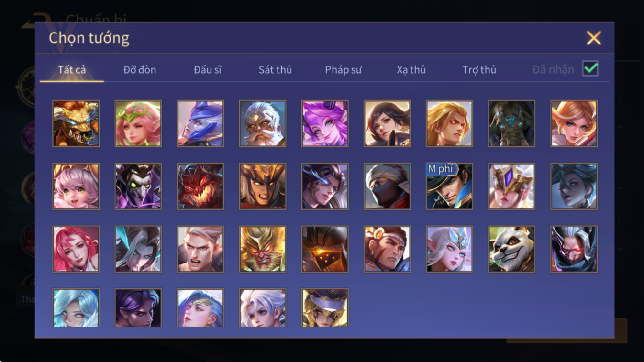
Task: Pick the white-bearded old man hero
Action: (263, 123)
